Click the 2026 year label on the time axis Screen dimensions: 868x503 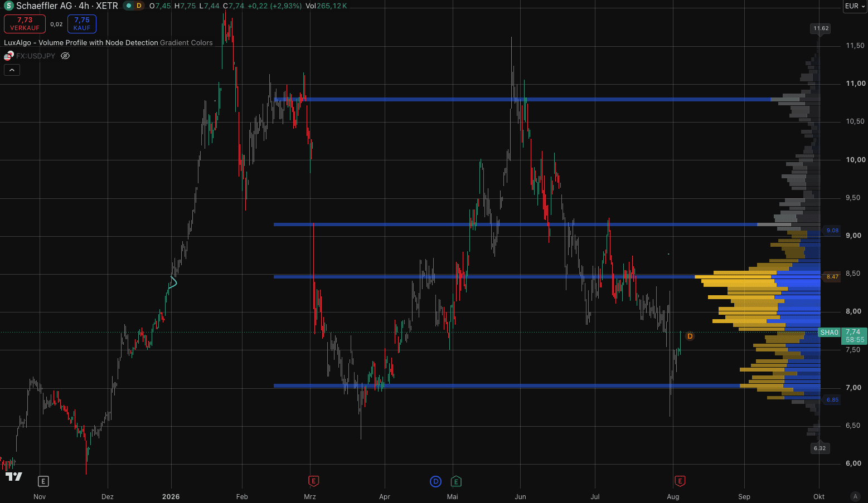pyautogui.click(x=171, y=496)
